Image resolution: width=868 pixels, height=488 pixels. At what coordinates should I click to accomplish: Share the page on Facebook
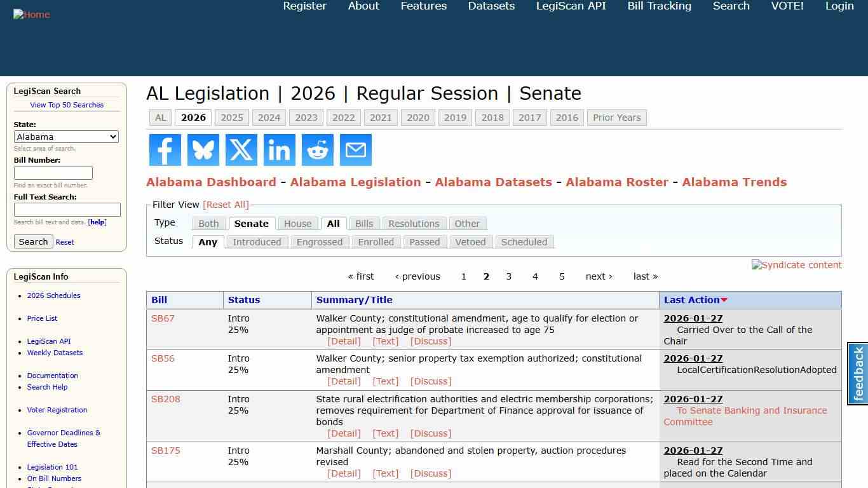165,150
